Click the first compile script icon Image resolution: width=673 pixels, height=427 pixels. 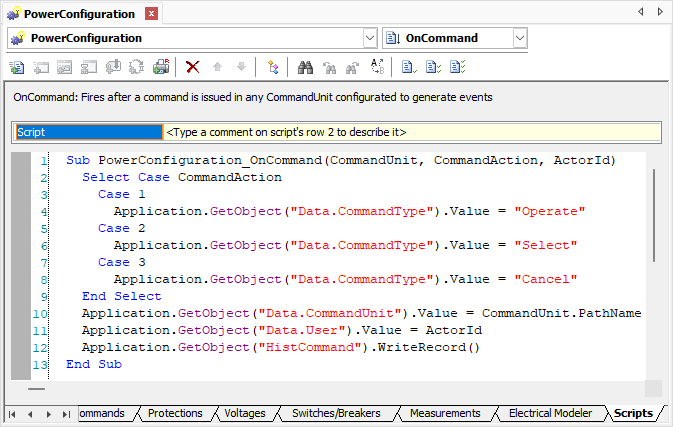click(x=408, y=67)
